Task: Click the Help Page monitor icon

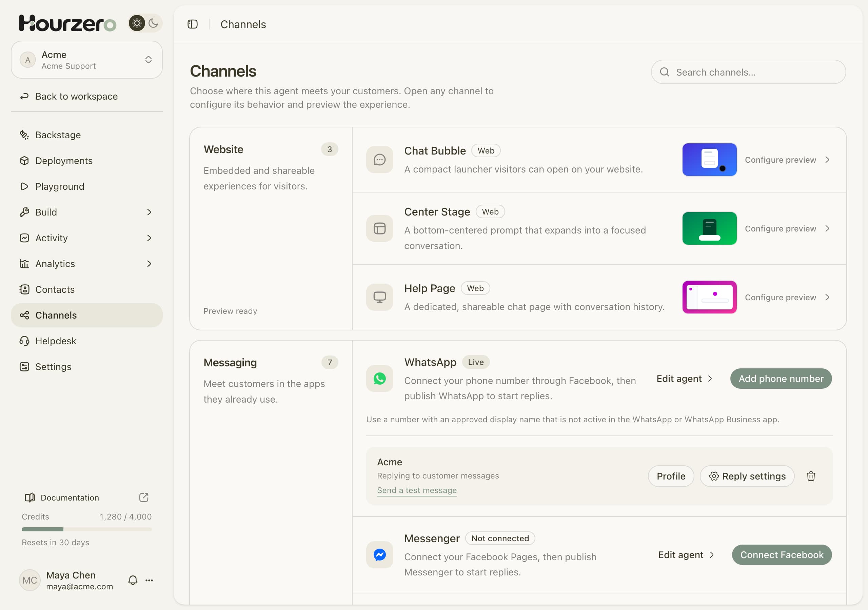Action: coord(379,297)
